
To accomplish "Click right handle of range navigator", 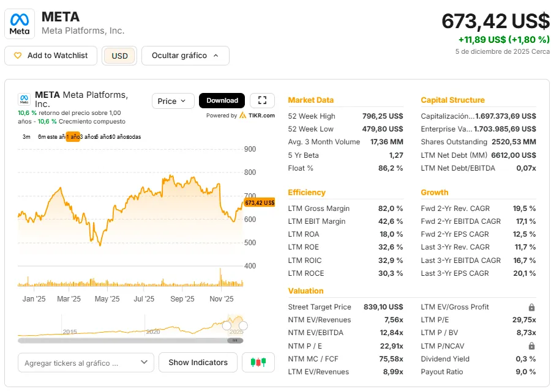I will (243, 325).
